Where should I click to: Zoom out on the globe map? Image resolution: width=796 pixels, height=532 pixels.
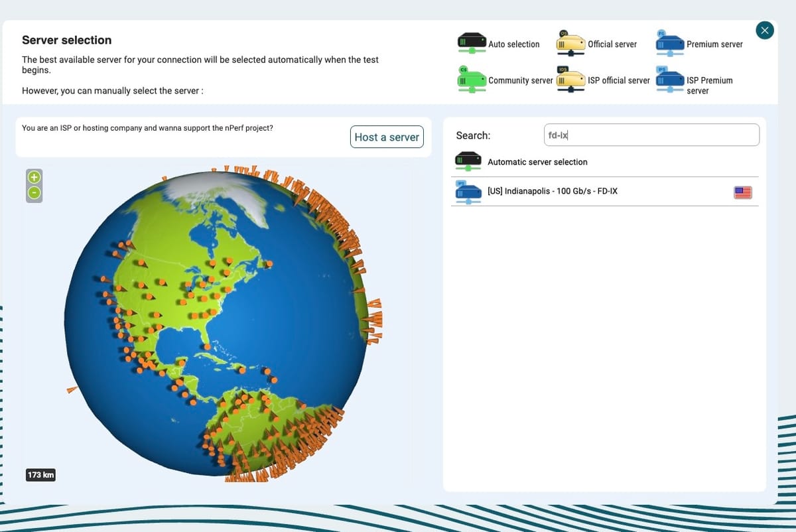coord(34,193)
